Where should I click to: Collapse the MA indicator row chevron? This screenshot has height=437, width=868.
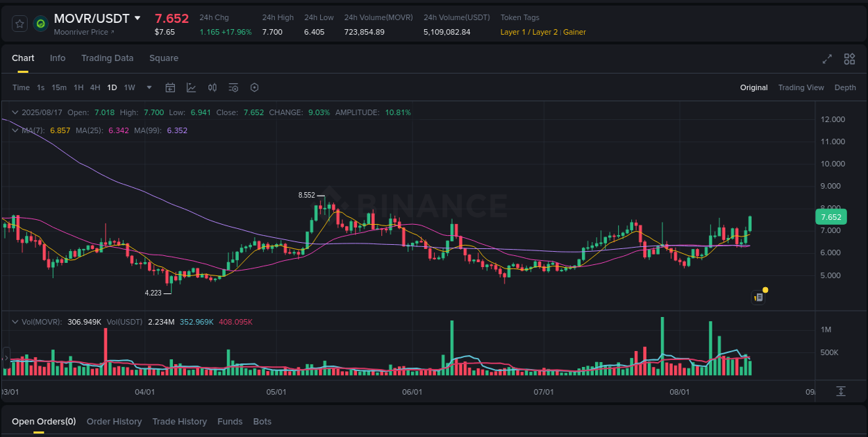tap(15, 130)
